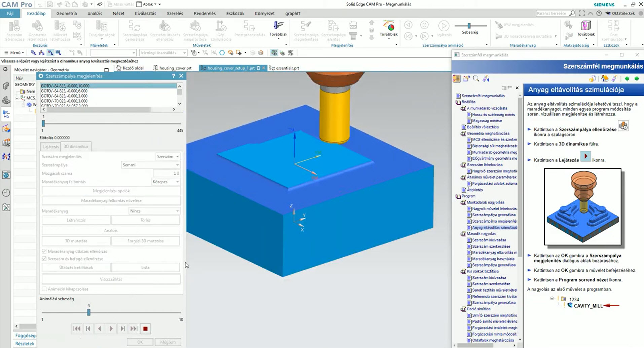The width and height of the screenshot is (644, 348).
Task: Click the Mégsem button
Action: click(x=168, y=342)
